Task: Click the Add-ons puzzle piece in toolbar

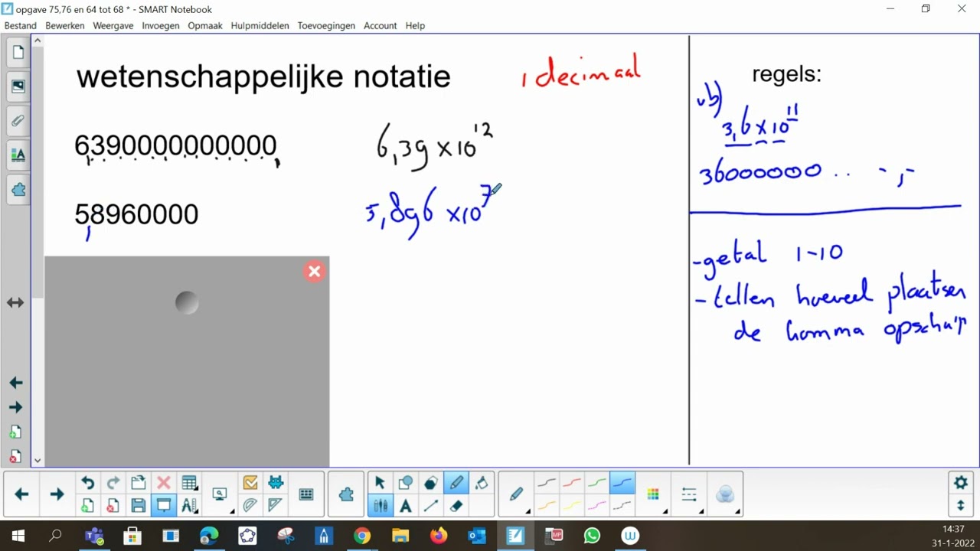Action: tap(346, 495)
